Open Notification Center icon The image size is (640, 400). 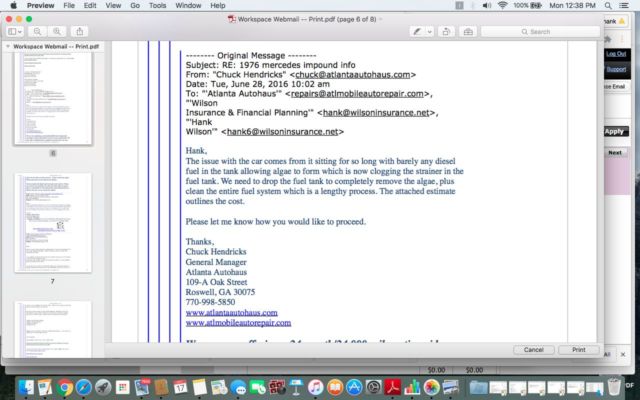(x=624, y=5)
